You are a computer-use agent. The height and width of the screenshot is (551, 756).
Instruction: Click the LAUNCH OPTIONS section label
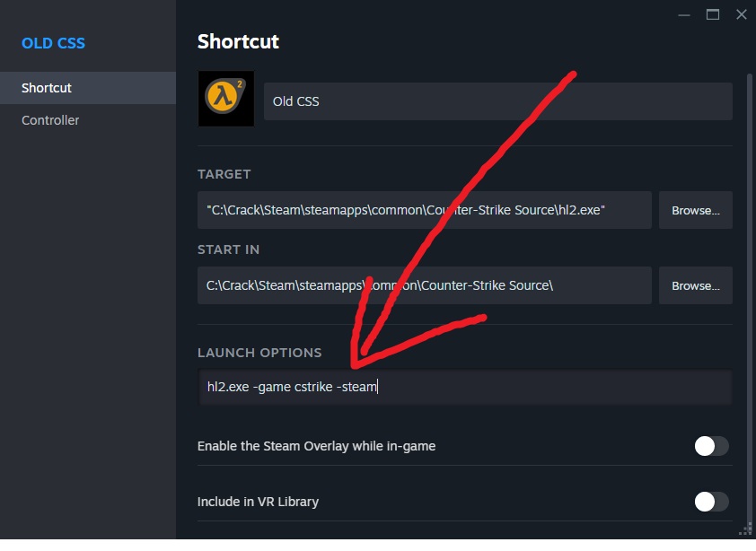click(x=259, y=353)
